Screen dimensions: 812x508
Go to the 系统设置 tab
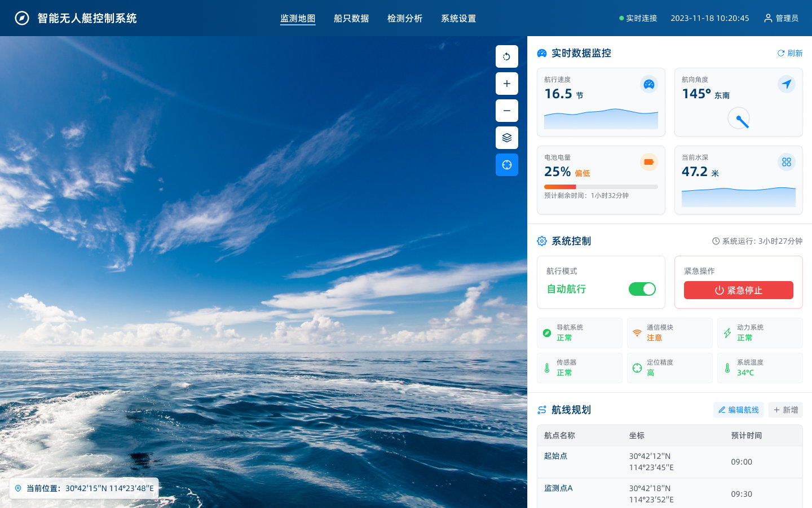click(x=458, y=19)
